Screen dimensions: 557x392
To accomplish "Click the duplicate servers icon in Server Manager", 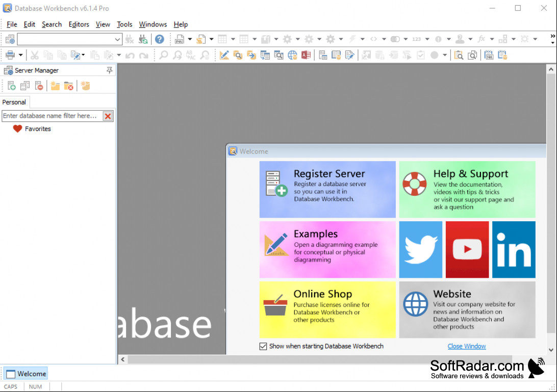I will tap(25, 86).
